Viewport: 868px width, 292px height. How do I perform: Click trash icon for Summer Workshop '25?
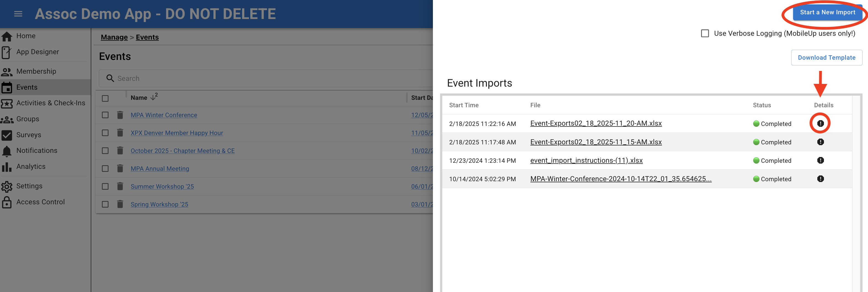click(120, 186)
